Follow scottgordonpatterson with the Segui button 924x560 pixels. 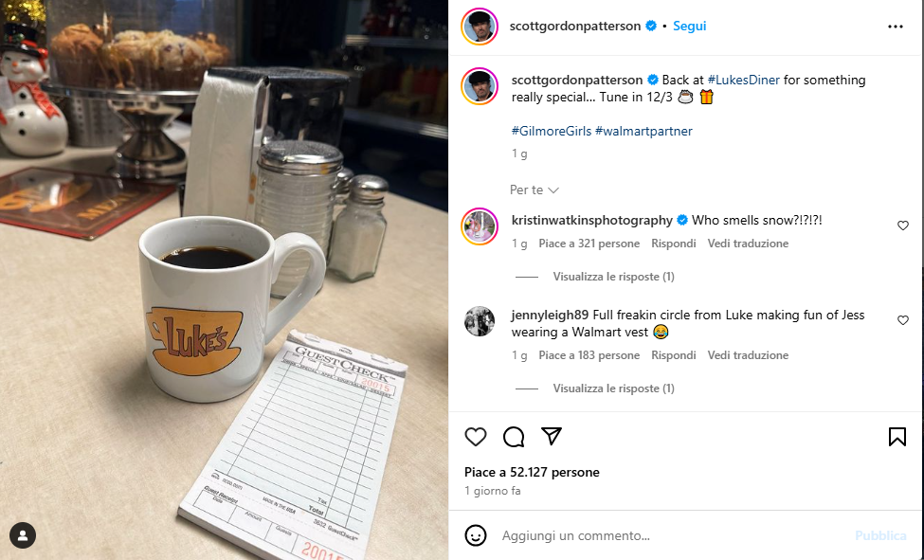pyautogui.click(x=690, y=26)
